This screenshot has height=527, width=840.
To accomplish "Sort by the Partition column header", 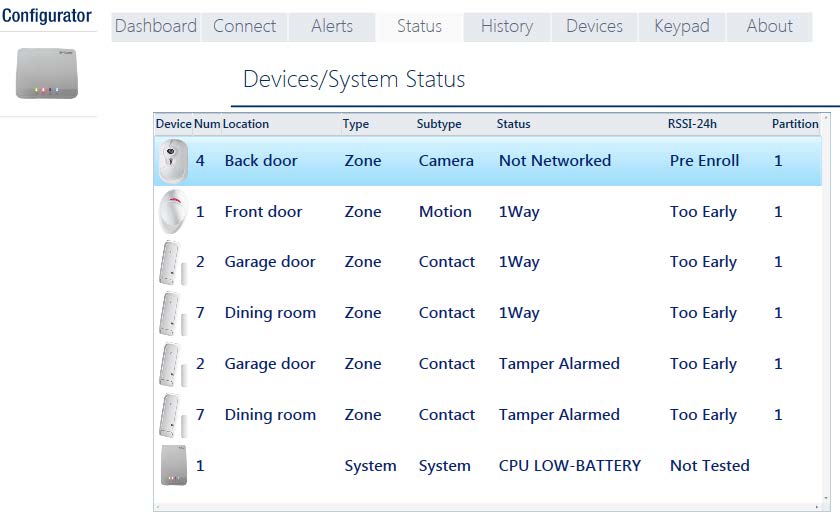I will coord(795,124).
